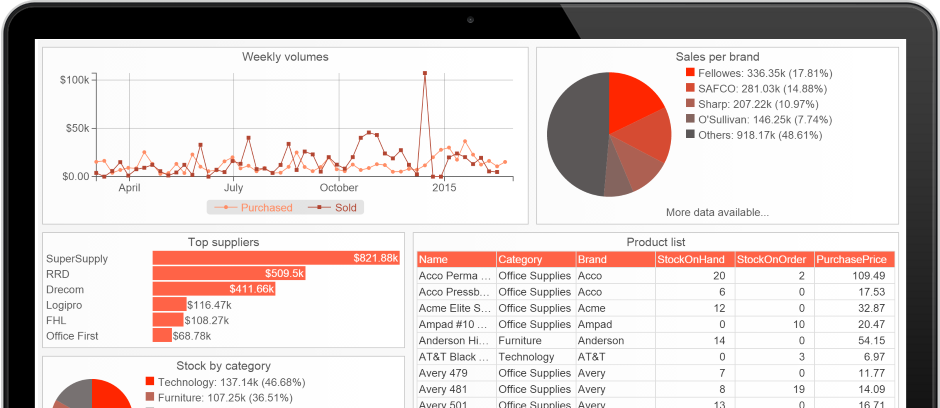Sort by the PurchasePrice column header
The width and height of the screenshot is (940, 408).
tap(854, 259)
